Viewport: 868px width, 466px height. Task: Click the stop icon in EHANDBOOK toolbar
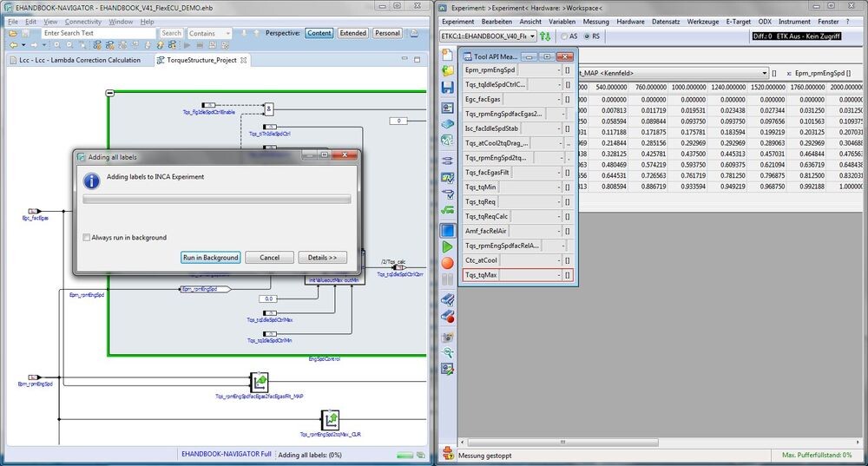(200, 45)
